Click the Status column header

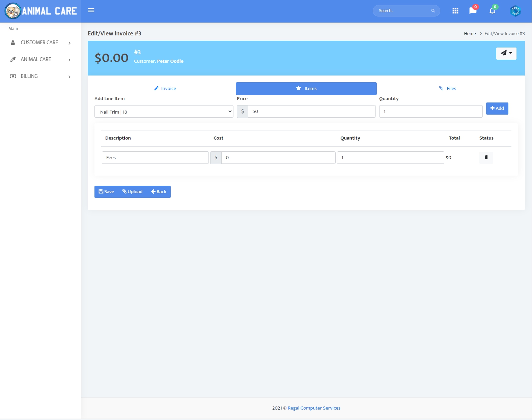(486, 138)
